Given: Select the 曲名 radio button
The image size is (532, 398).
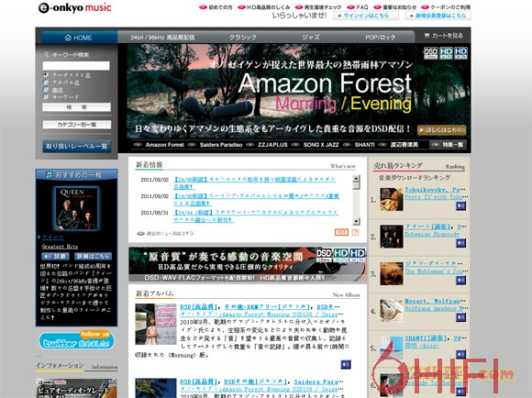Looking at the screenshot, I should pos(46,90).
